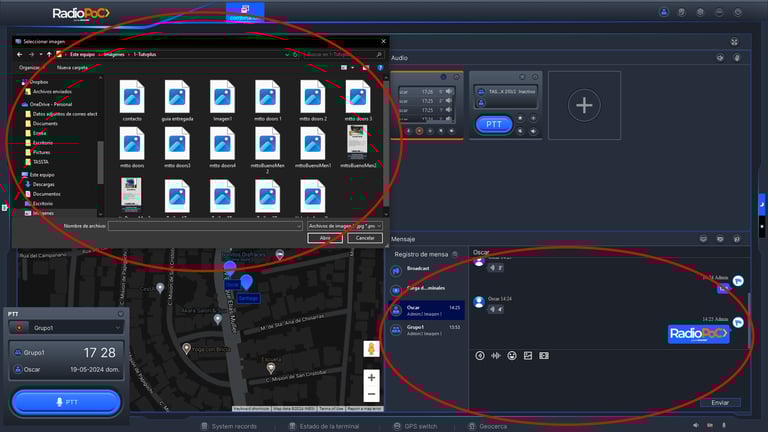This screenshot has height=432, width=768.
Task: Toggle the preview pane
Action: coord(365,68)
